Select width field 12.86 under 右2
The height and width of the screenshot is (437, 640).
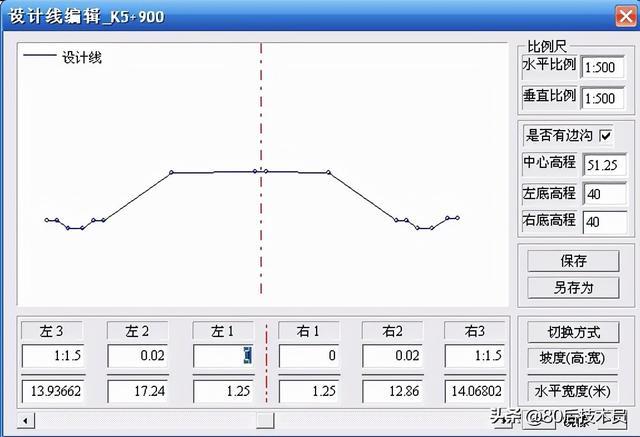(393, 391)
